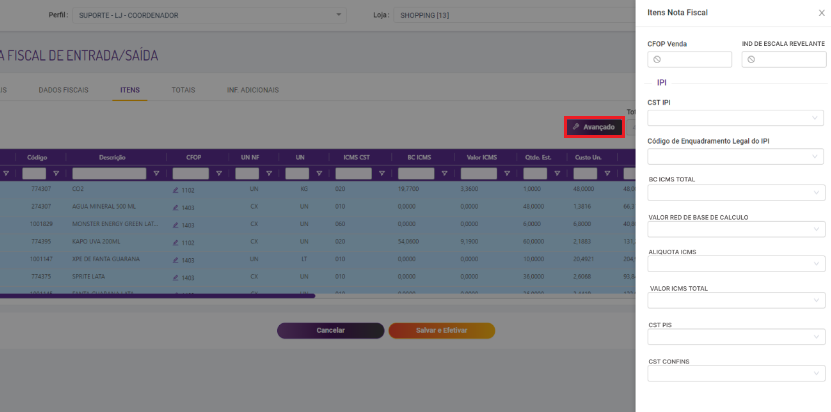831x412 pixels.
Task: Click the ICMS CST column filter icon
Action: coord(382,173)
